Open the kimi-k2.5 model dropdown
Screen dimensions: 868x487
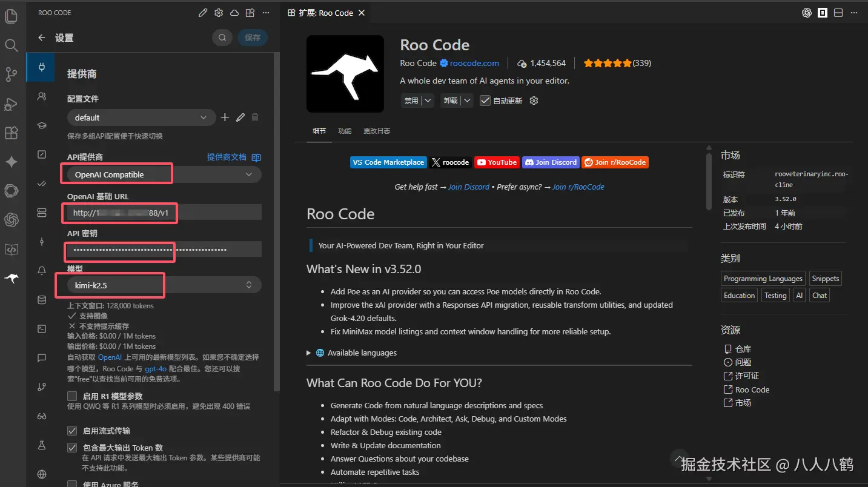(x=164, y=285)
